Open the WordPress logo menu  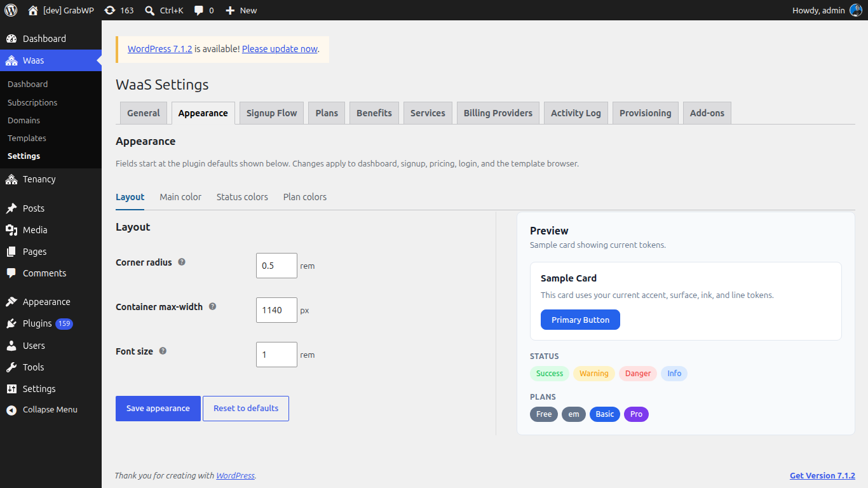11,10
